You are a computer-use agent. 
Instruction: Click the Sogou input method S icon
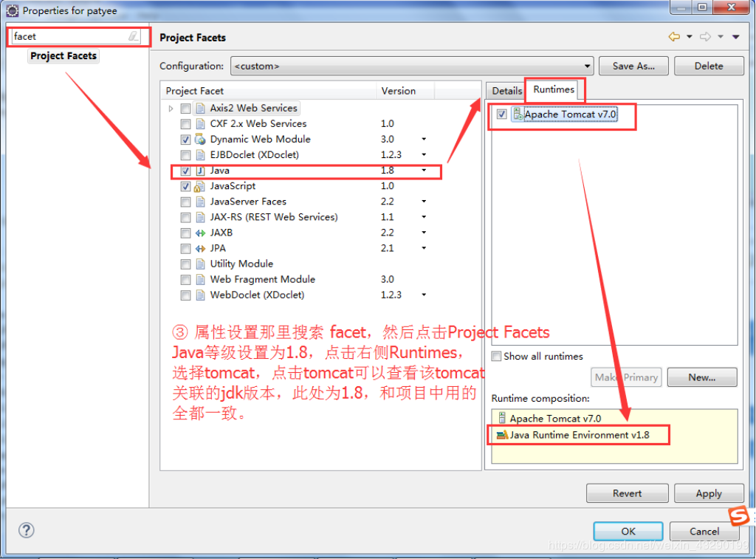(x=738, y=516)
